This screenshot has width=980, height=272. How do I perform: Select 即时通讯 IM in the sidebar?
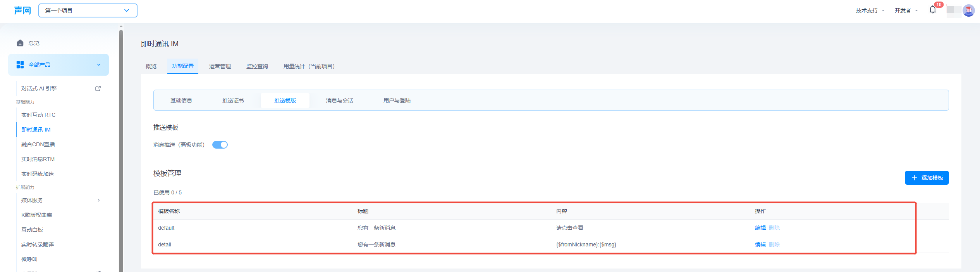coord(36,130)
